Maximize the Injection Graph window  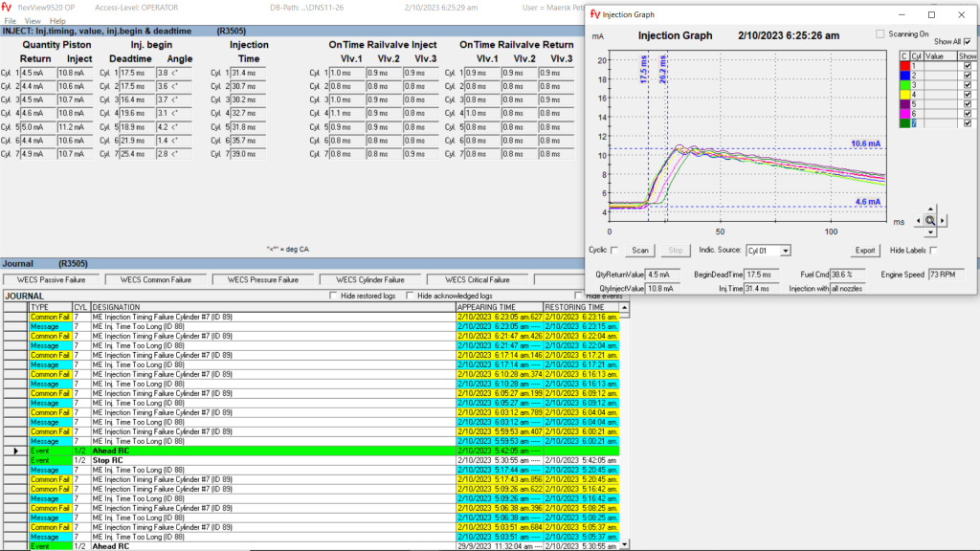(x=931, y=15)
